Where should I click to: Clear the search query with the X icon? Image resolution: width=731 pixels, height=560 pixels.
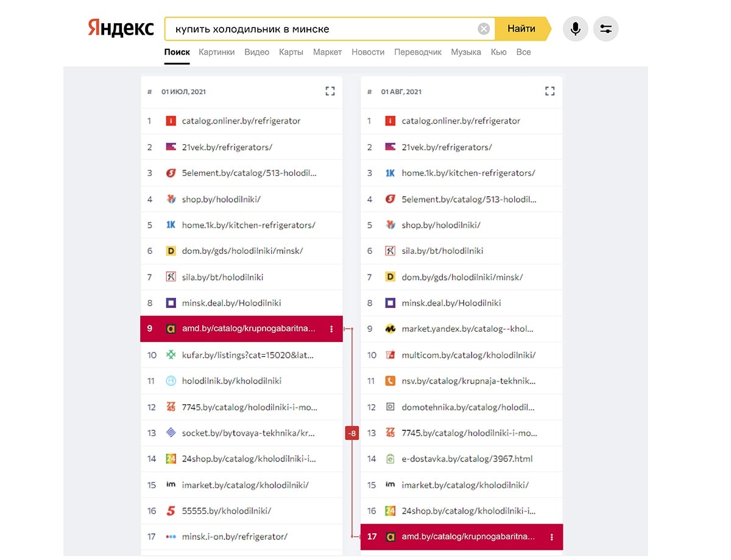pyautogui.click(x=483, y=29)
